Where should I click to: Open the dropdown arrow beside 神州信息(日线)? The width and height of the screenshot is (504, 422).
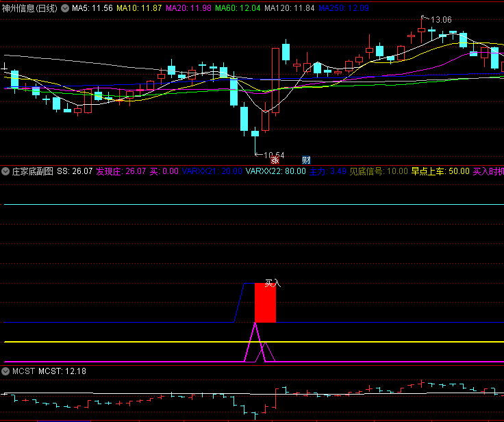[x=65, y=8]
